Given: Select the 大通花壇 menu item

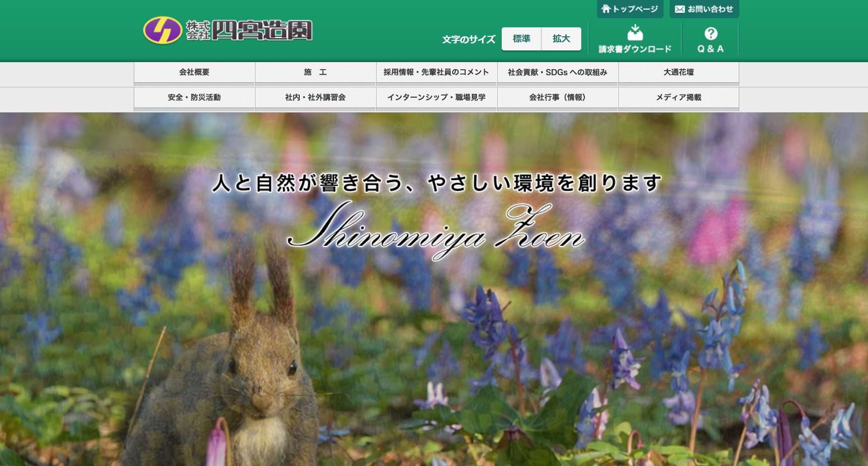Looking at the screenshot, I should (679, 72).
